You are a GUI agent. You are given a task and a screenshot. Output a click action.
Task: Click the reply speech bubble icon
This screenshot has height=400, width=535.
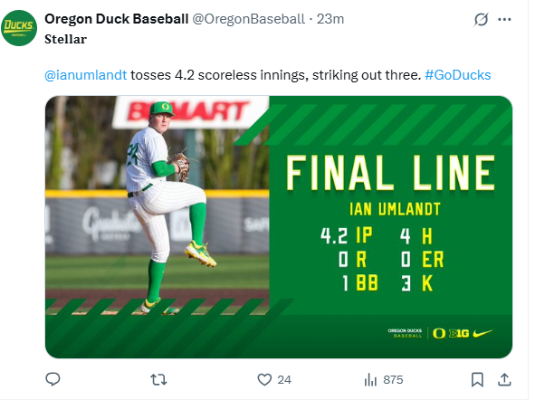point(53,379)
